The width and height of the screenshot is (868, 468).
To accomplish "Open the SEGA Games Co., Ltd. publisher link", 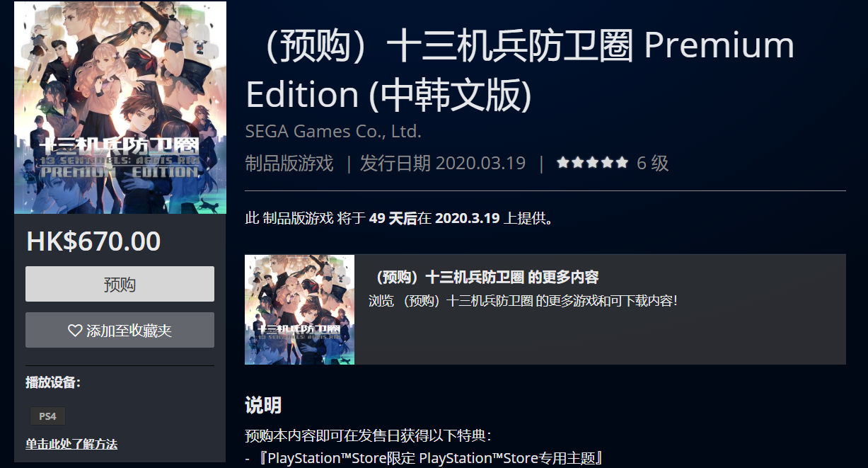I will point(333,132).
